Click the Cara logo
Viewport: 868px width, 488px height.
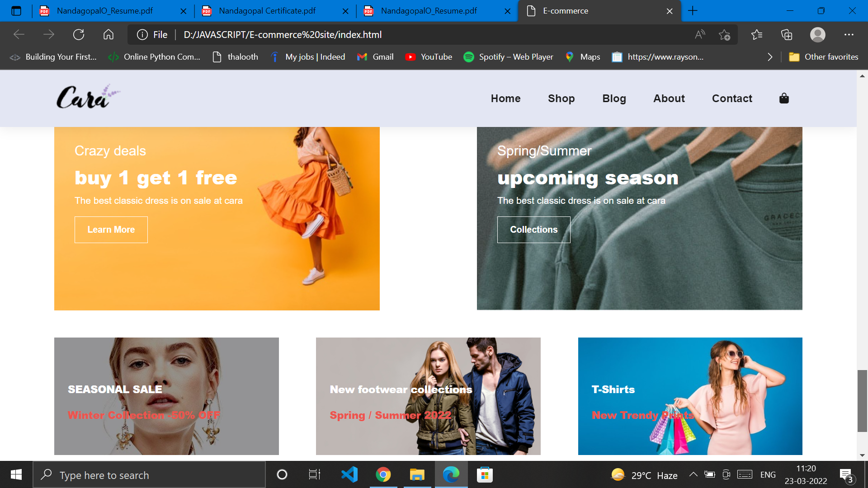tap(88, 97)
